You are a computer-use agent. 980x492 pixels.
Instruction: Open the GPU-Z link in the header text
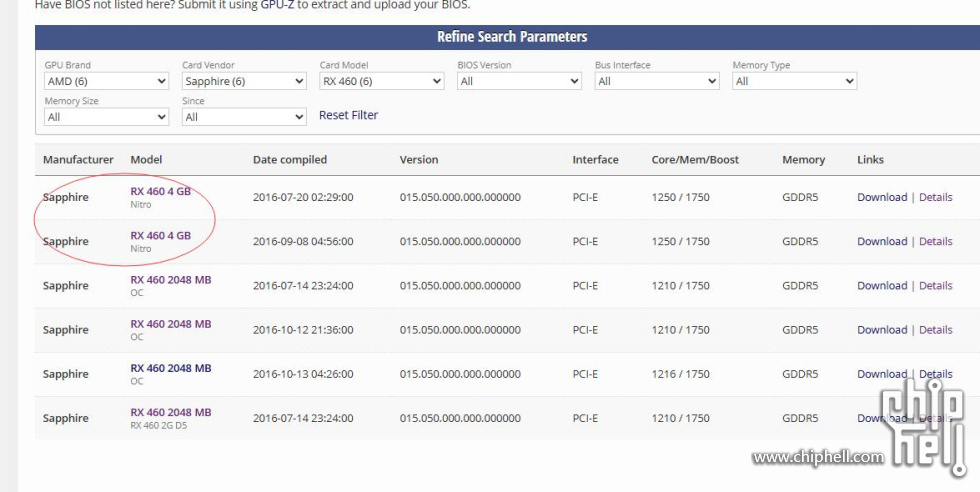(x=277, y=5)
